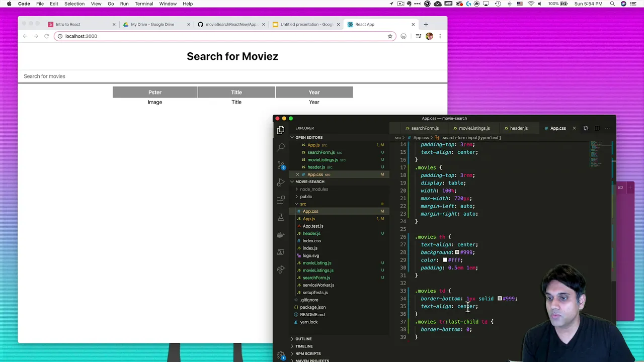
Task: Open index.css in the file tree
Action: click(311, 241)
